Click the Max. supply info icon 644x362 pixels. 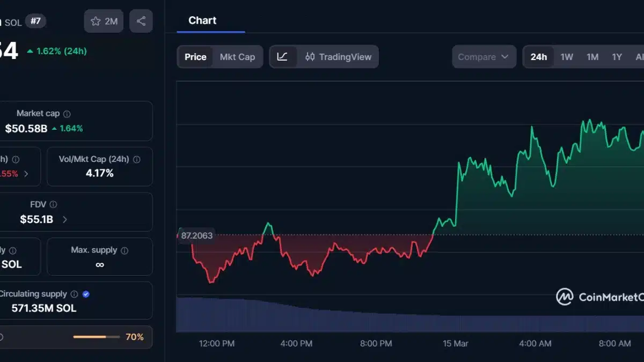click(x=125, y=249)
